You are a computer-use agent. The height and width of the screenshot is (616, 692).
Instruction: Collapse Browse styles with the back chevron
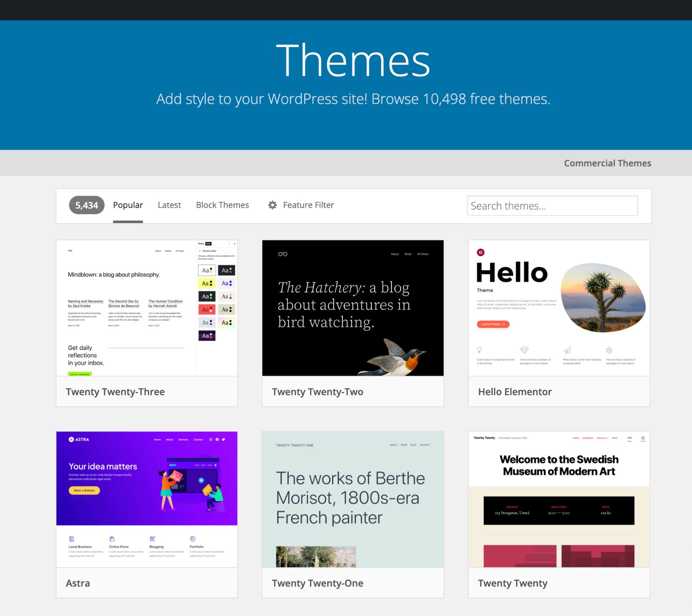point(200,251)
